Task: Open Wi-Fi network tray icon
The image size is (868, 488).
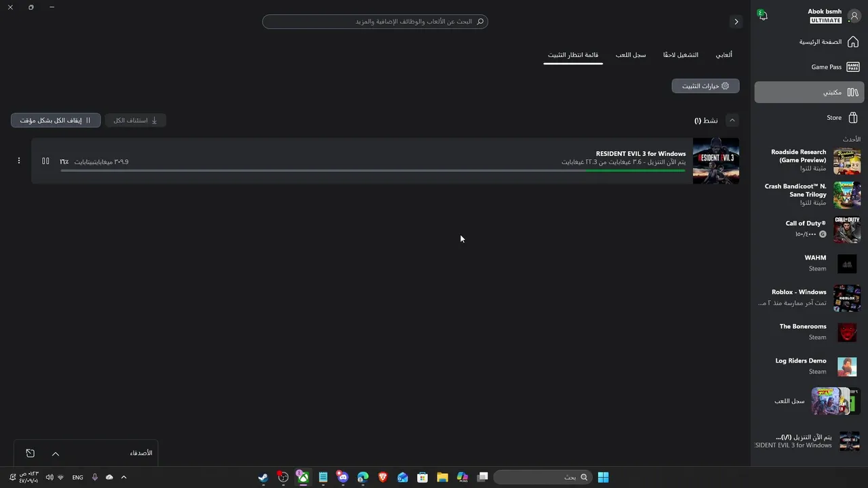Action: (x=60, y=477)
